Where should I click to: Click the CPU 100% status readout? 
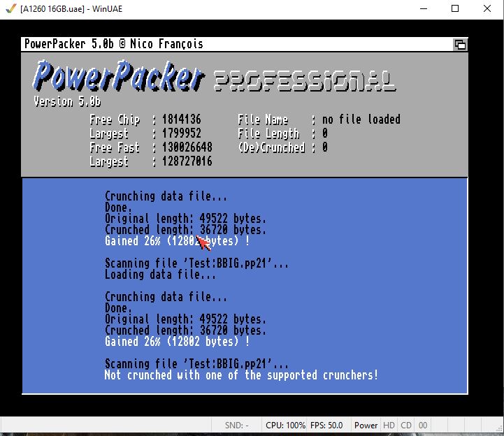click(285, 425)
